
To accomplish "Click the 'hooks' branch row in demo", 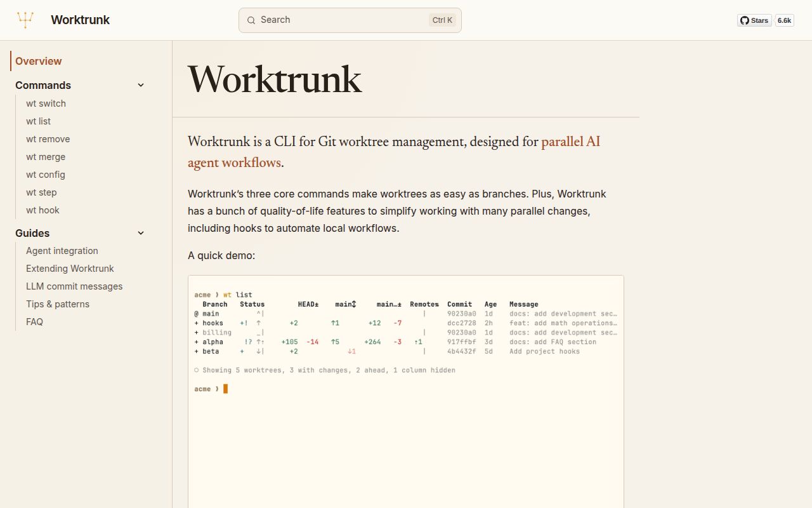I will click(x=405, y=323).
